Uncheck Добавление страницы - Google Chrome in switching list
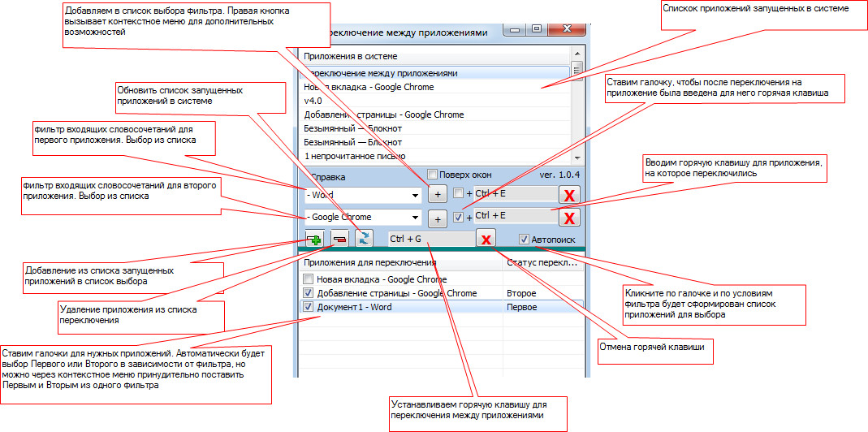 click(x=309, y=293)
